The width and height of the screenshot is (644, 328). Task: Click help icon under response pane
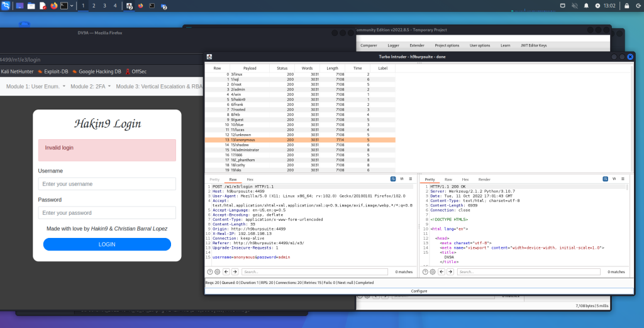425,272
